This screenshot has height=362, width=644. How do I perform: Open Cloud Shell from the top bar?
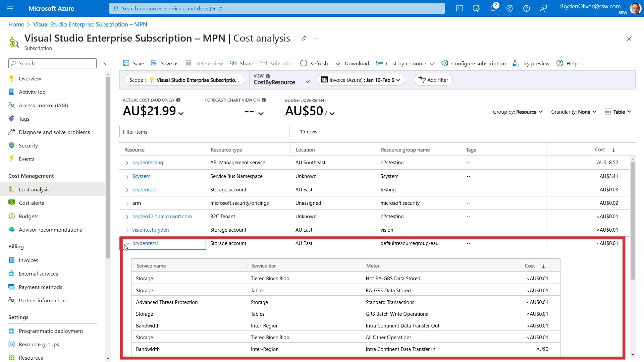(460, 9)
